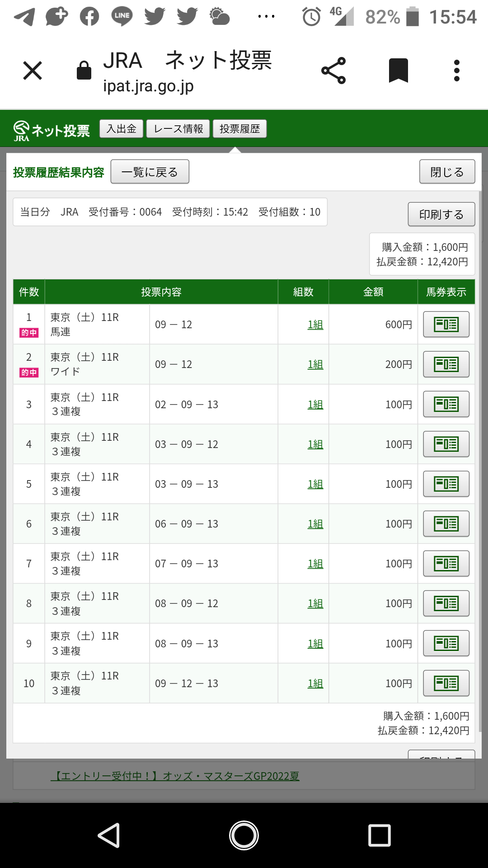Tap the JRA ネット投票 logo
This screenshot has height=868, width=488.
[52, 131]
